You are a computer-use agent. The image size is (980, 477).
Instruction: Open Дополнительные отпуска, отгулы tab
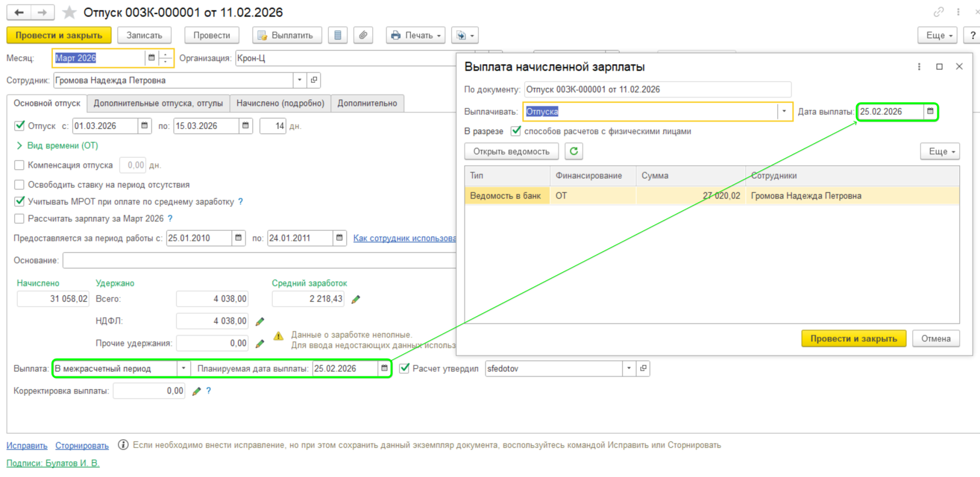click(158, 103)
